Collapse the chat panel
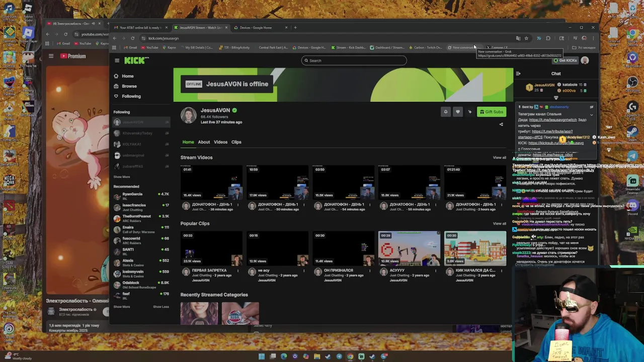Screen dimensions: 644x362 coord(518,74)
